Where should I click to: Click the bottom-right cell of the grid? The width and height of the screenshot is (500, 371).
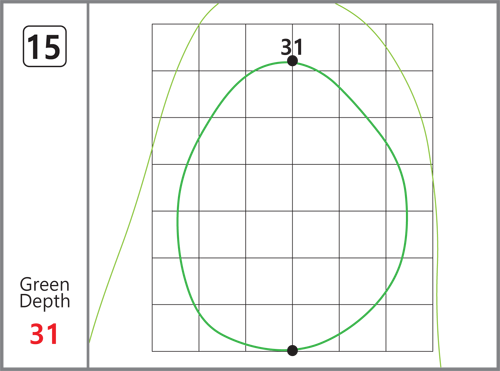(x=409, y=328)
